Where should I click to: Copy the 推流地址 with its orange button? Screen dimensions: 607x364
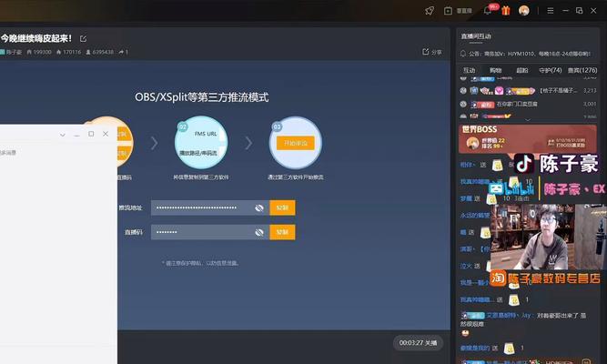pos(282,208)
